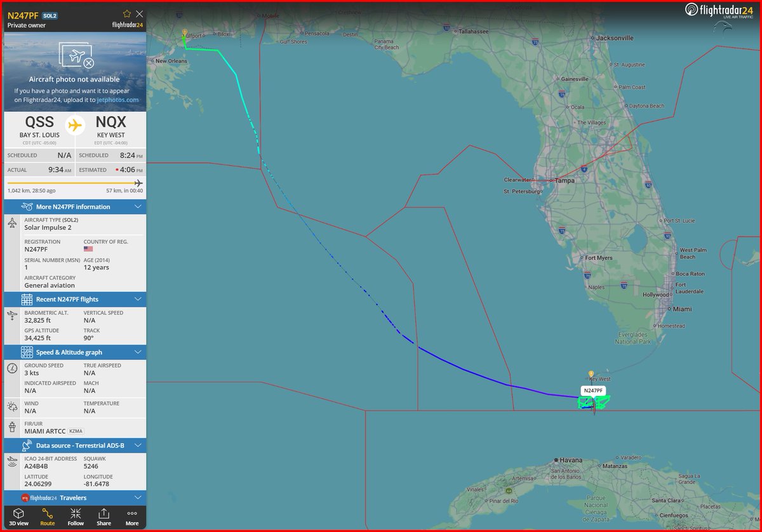
Task: Expand flightradar24 Travelers section
Action: (x=75, y=498)
